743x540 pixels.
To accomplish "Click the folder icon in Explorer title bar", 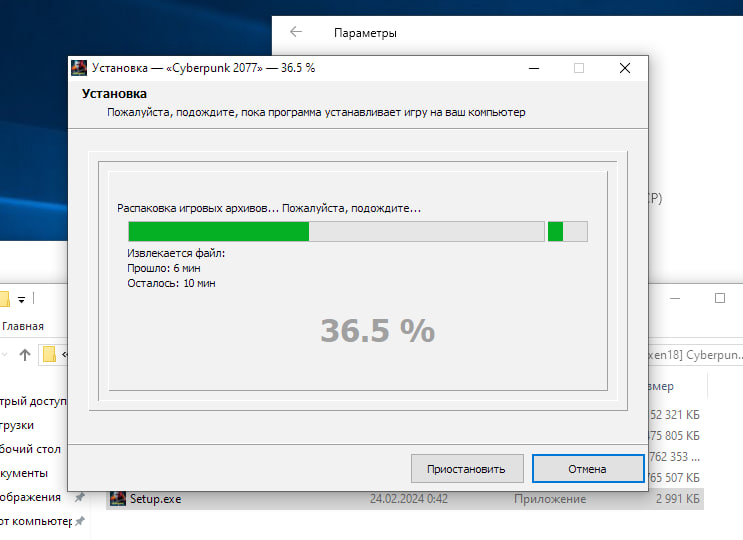I will [4, 299].
